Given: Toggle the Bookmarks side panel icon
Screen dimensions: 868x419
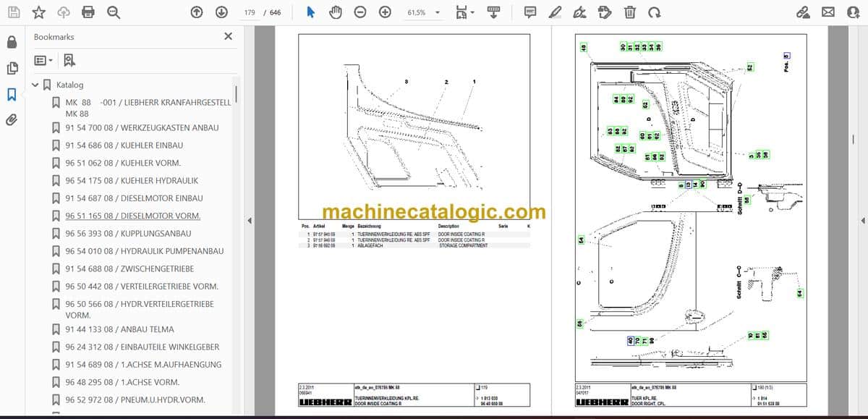Looking at the screenshot, I should [x=12, y=94].
